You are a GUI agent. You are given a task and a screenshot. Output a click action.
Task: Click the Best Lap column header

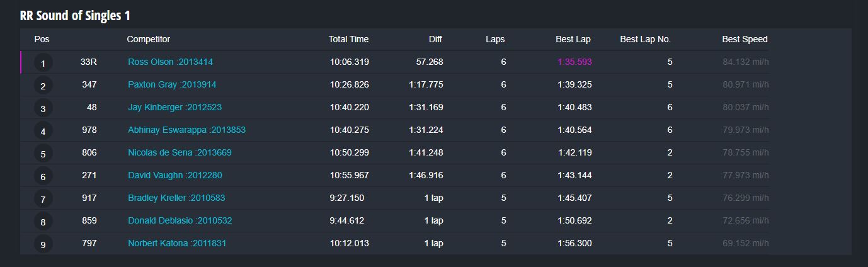click(x=573, y=39)
